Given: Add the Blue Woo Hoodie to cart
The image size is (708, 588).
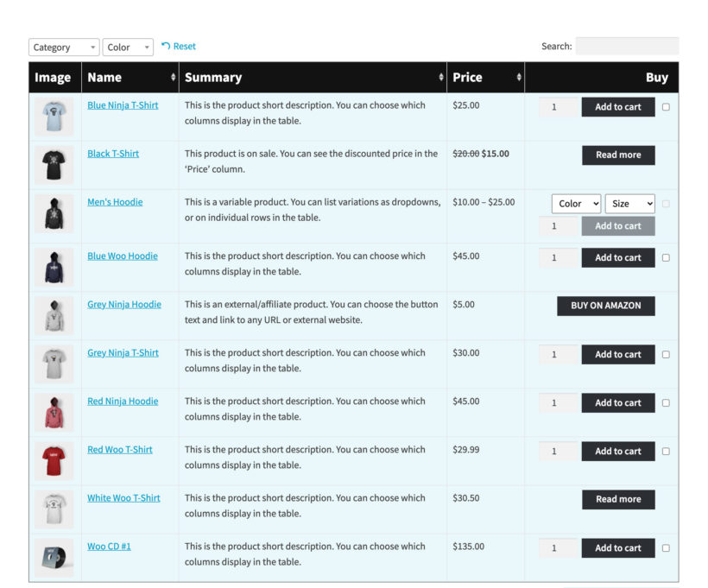Looking at the screenshot, I should [x=618, y=257].
